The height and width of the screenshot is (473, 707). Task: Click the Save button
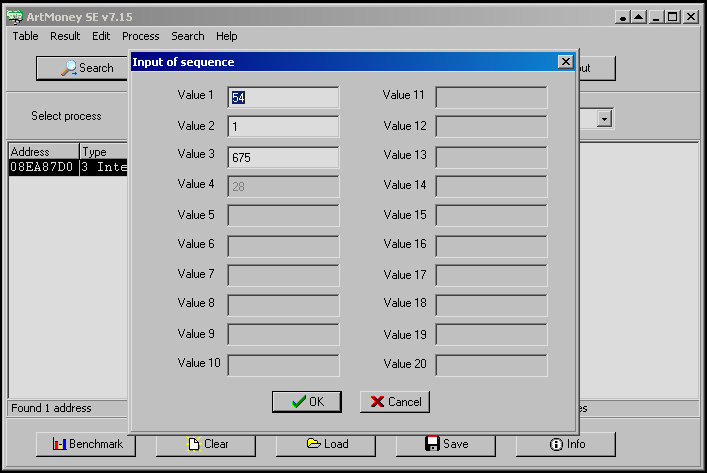[x=445, y=444]
